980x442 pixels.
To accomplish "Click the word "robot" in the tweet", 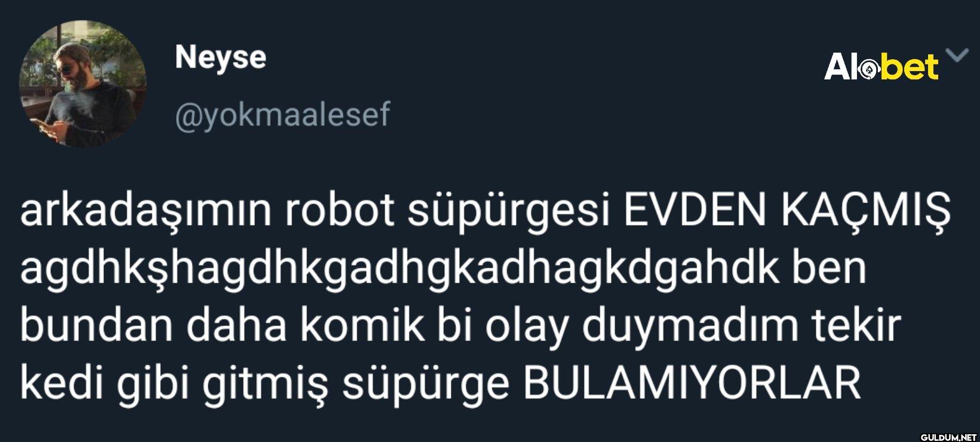I will point(340,211).
